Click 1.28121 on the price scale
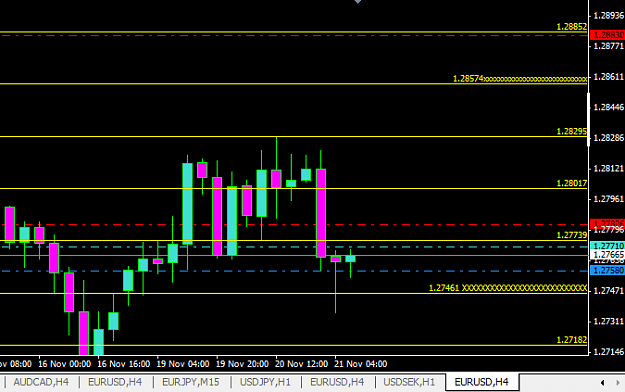 (x=608, y=169)
